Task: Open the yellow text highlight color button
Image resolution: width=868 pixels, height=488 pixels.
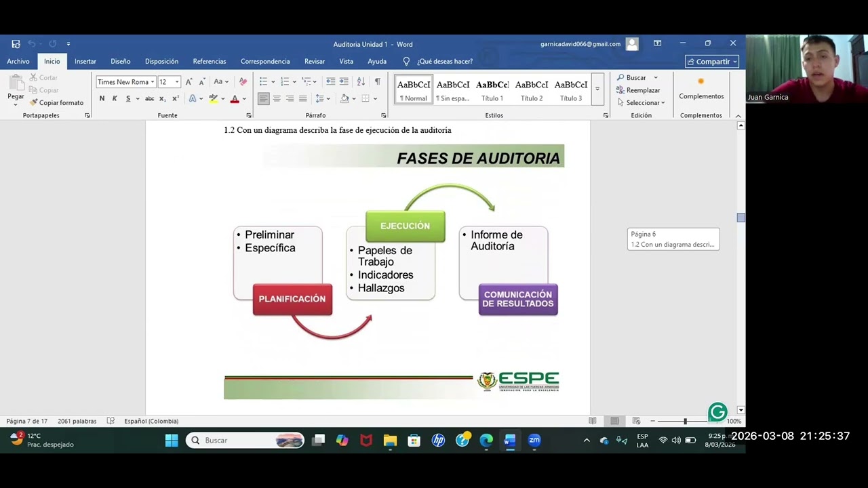Action: pos(214,99)
